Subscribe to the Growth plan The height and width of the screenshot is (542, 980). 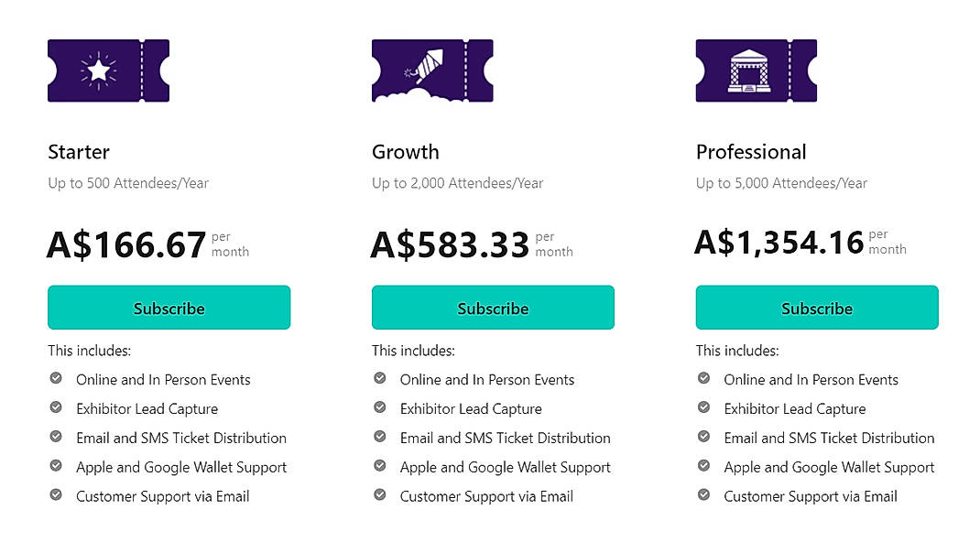tap(493, 308)
